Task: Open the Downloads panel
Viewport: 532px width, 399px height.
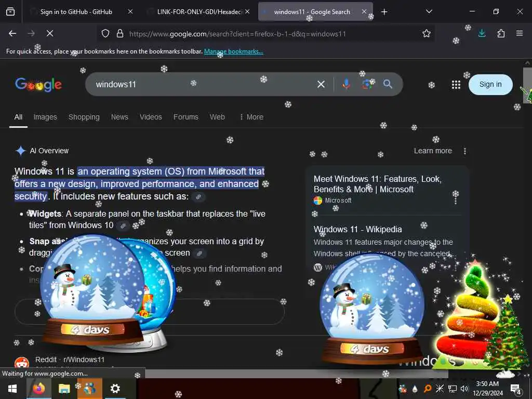Action: pyautogui.click(x=482, y=34)
